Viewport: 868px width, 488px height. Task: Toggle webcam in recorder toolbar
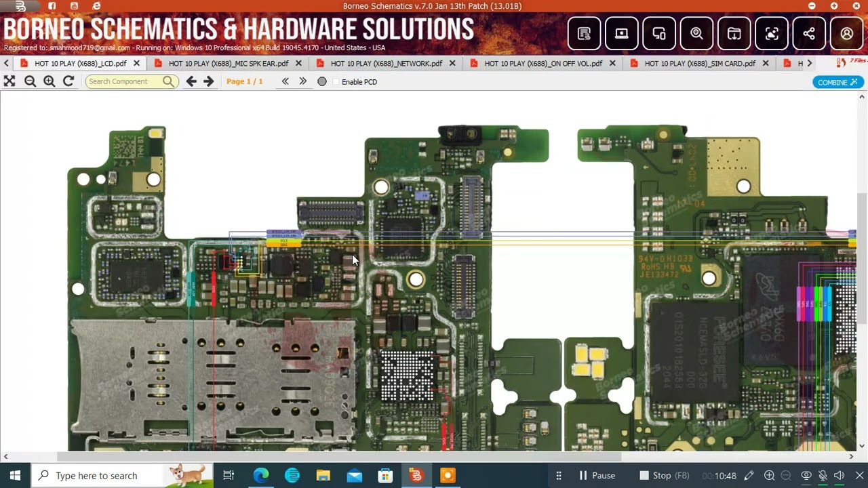tap(806, 476)
